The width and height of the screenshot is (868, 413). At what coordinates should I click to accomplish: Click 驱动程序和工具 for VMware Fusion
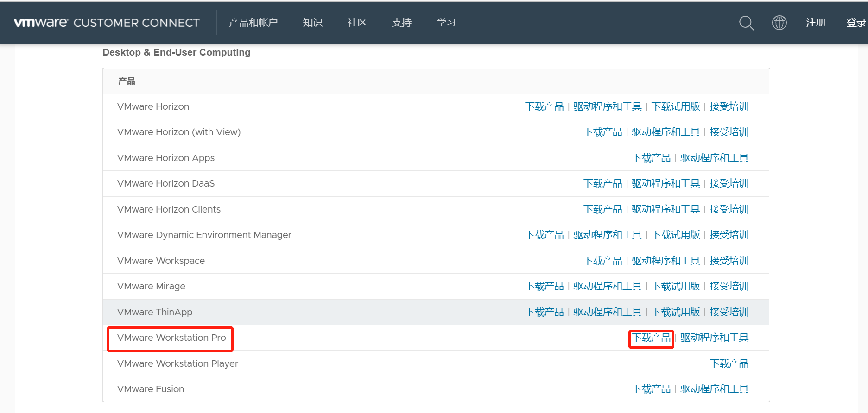point(715,389)
